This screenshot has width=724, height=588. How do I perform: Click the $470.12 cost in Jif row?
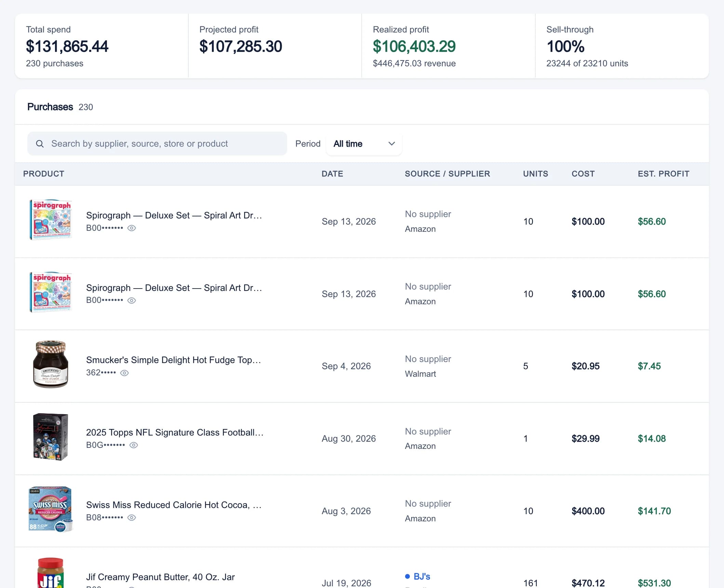coord(588,583)
